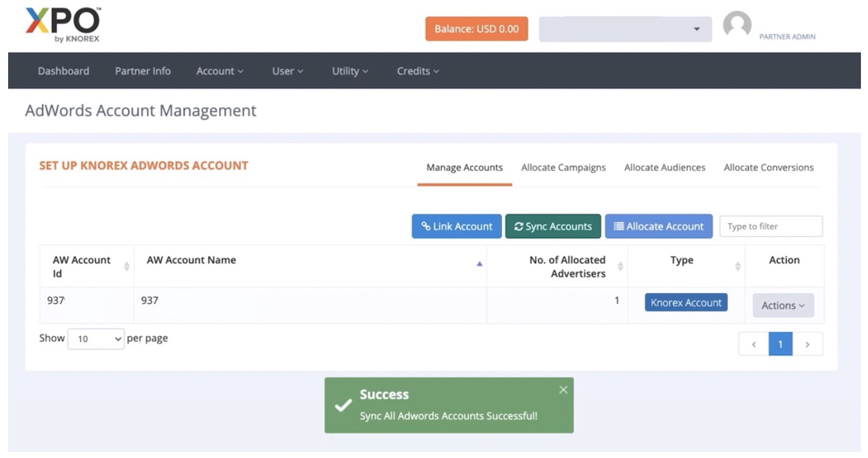Switch to the Allocate Campaigns tab

pyautogui.click(x=563, y=168)
